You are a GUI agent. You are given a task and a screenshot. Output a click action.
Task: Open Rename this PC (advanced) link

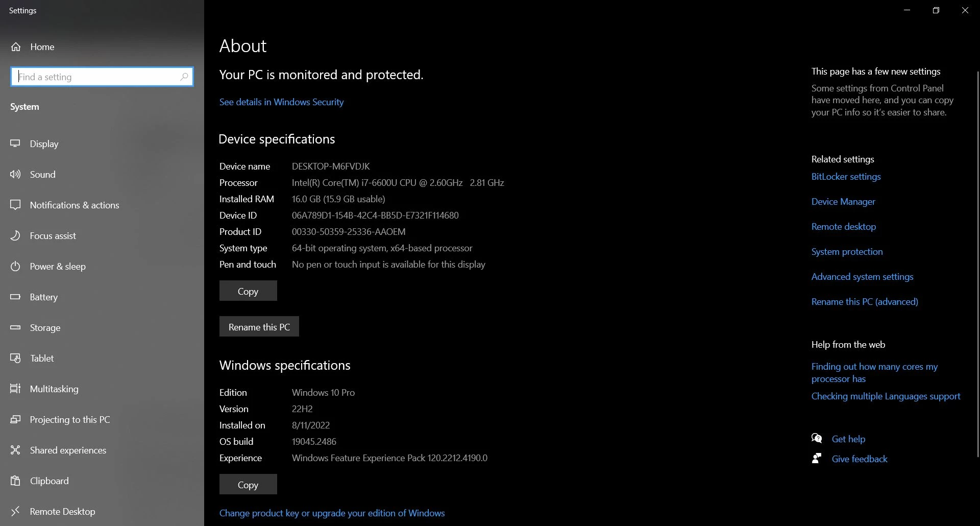click(x=865, y=302)
